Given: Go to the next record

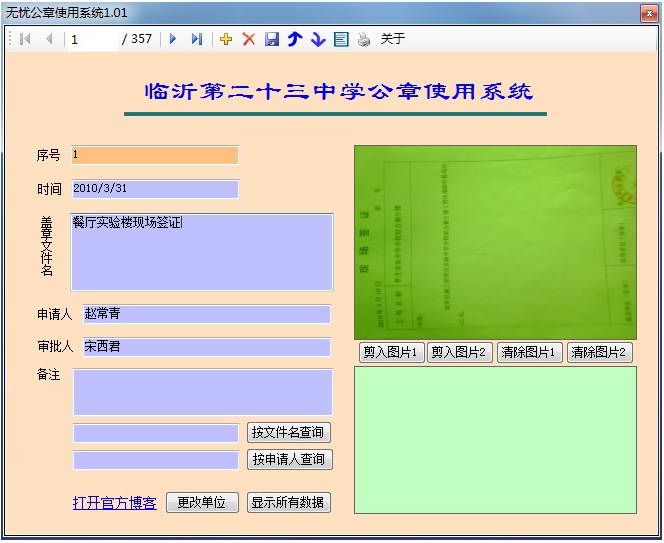Looking at the screenshot, I should pos(173,39).
